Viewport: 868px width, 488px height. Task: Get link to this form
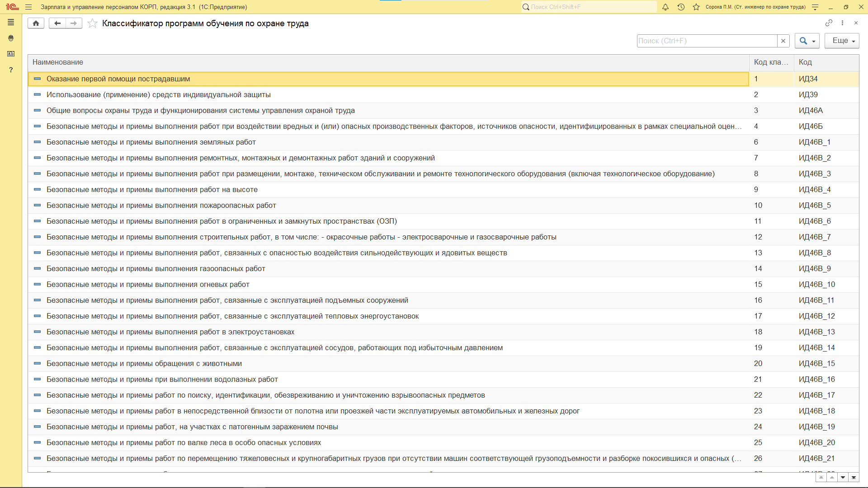click(828, 23)
